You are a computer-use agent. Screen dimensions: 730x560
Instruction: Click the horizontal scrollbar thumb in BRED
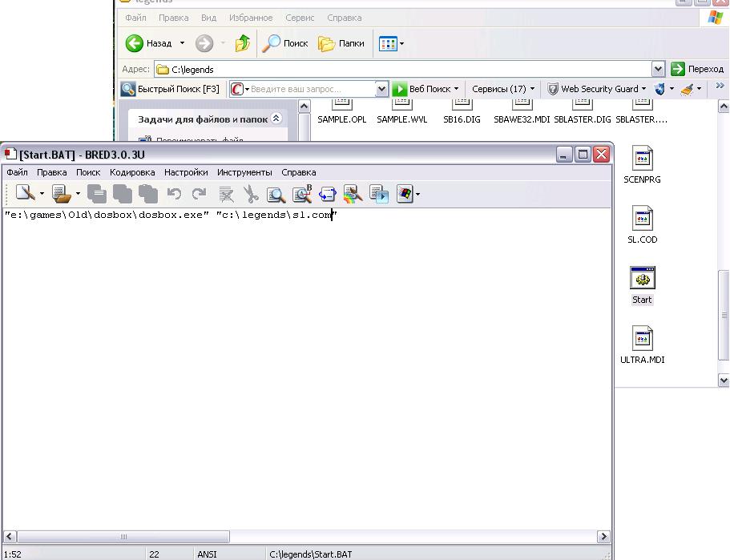coord(123,537)
